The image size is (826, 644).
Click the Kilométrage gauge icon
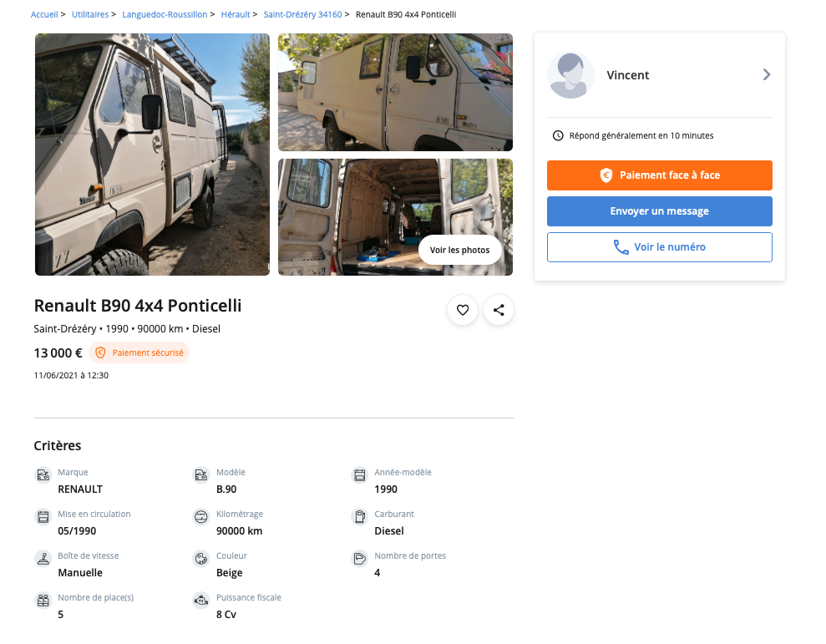[200, 517]
